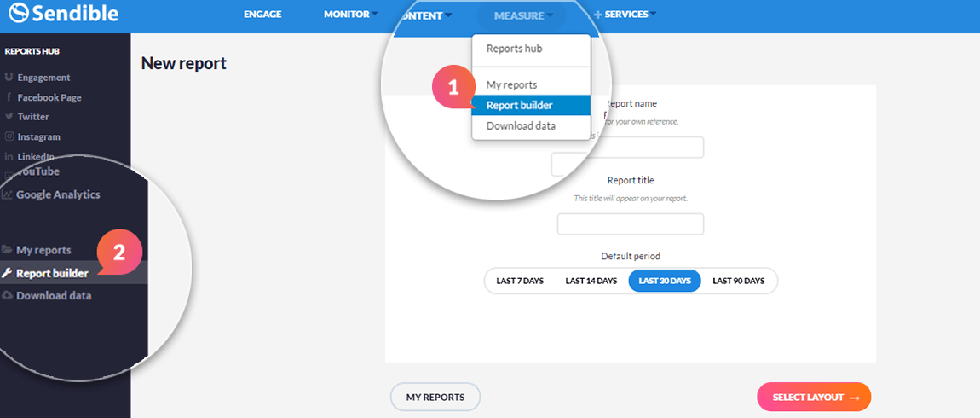Click the Instagram icon in sidebar
The height and width of the screenshot is (418, 980).
click(9, 136)
